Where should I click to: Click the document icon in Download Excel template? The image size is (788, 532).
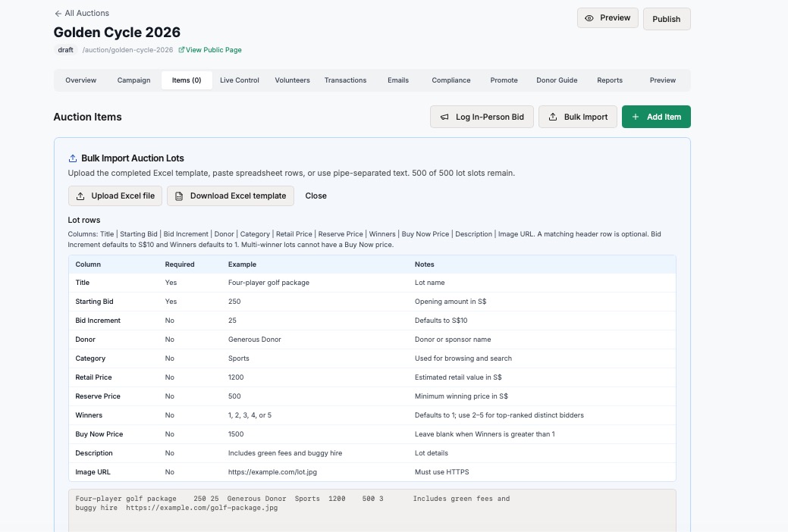[179, 196]
